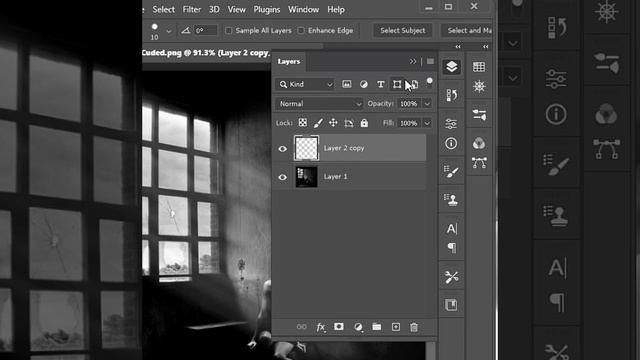The height and width of the screenshot is (360, 640).
Task: Open the History panel dock icon
Action: pos(451,95)
